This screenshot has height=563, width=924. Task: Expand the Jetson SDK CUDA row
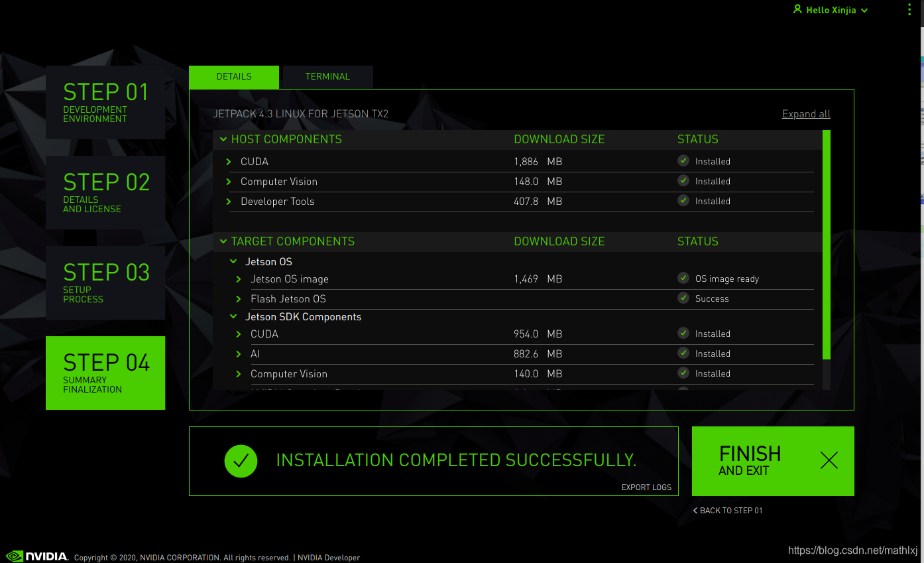coord(239,334)
